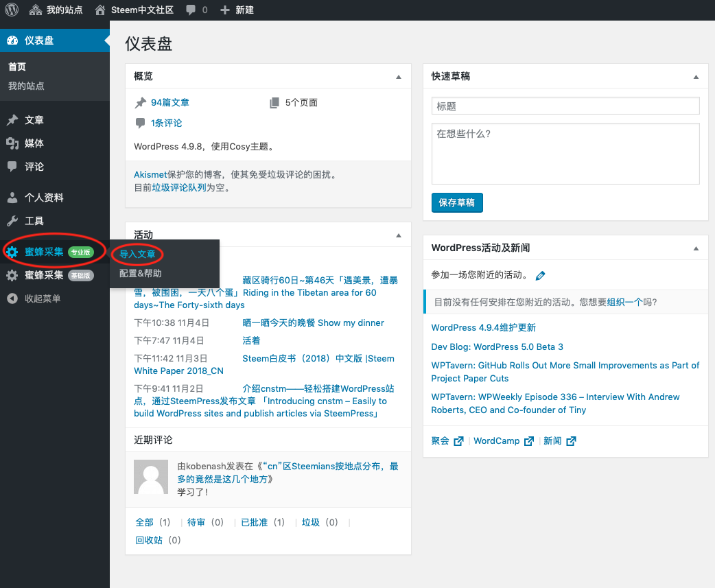Filter comments by 已批准
This screenshot has height=588, width=715.
click(254, 522)
